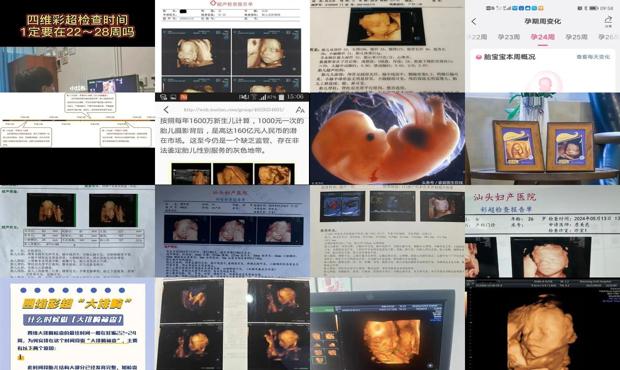Viewport: 620px width, 370px height.
Task: Tap back arrow in the article screenshot
Action: pos(166,110)
